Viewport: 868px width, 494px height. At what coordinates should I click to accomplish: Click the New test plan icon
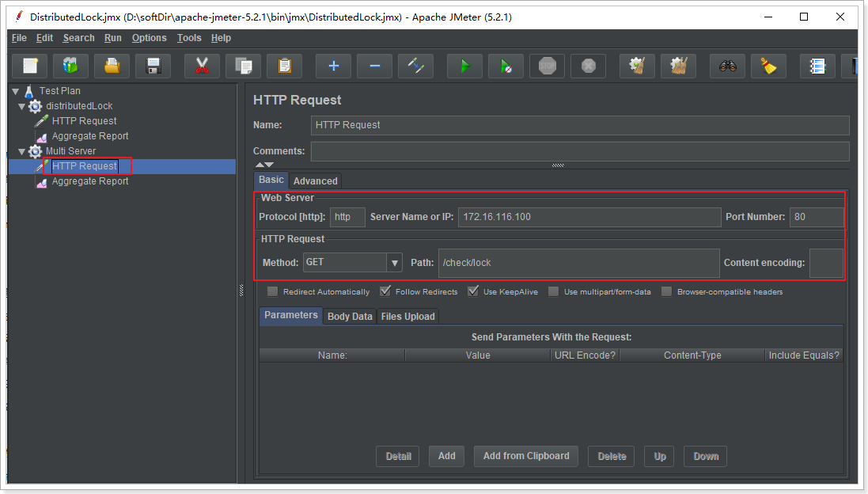(30, 66)
